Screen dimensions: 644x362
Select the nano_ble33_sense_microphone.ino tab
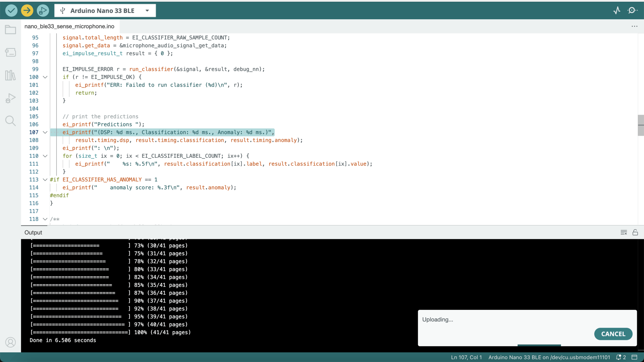pyautogui.click(x=69, y=26)
